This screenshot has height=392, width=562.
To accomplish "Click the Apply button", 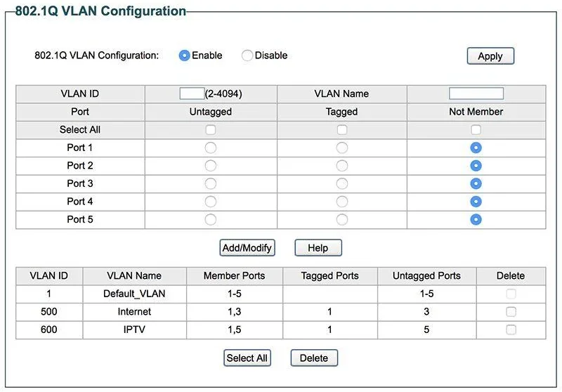I will click(490, 56).
